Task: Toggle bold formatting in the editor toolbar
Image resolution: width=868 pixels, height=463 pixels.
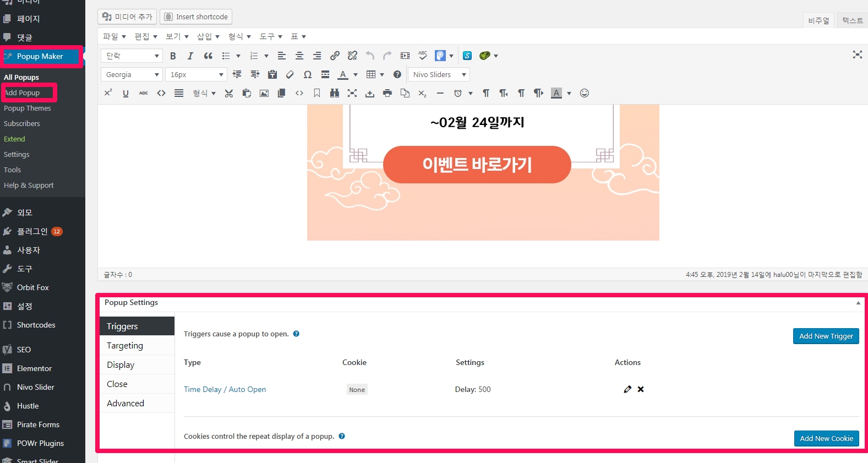Action: click(x=173, y=56)
